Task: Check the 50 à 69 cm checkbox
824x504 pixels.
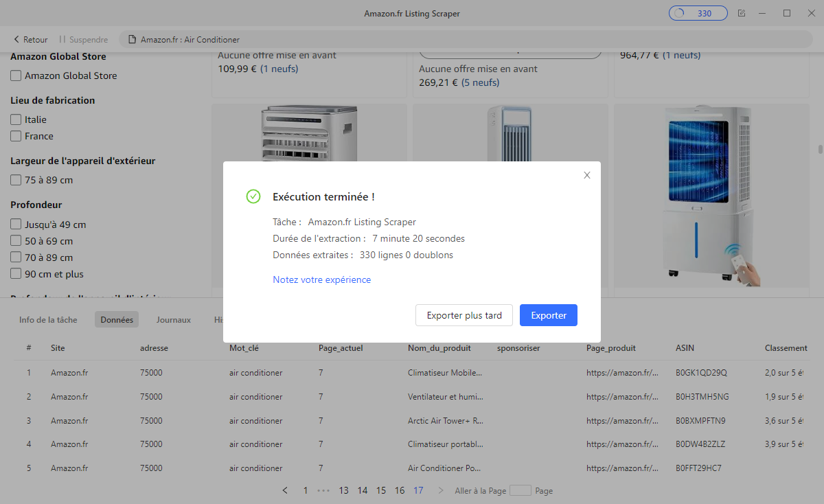Action: [16, 241]
